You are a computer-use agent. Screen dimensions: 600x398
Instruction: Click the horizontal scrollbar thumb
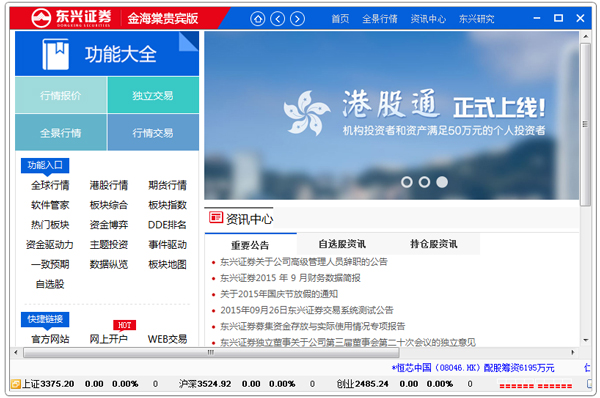pyautogui.click(x=211, y=352)
